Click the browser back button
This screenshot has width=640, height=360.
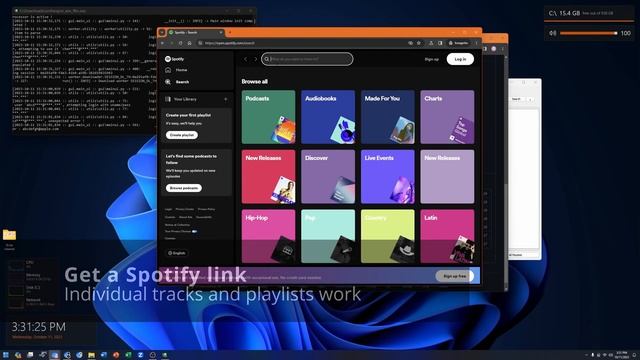[163, 43]
